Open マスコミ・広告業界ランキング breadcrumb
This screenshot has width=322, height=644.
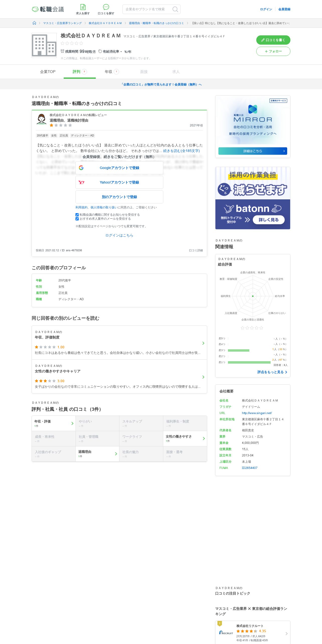click(62, 23)
